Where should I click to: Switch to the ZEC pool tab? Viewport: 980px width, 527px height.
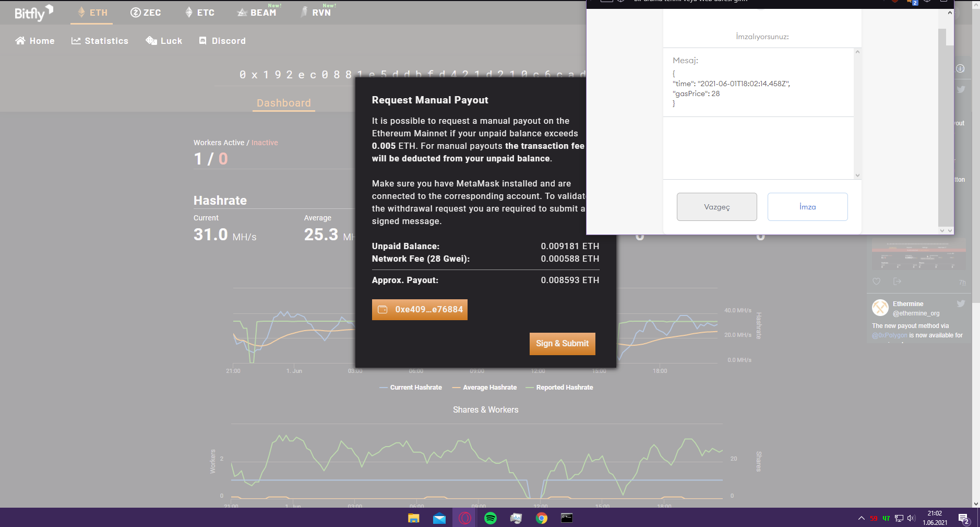click(x=146, y=13)
